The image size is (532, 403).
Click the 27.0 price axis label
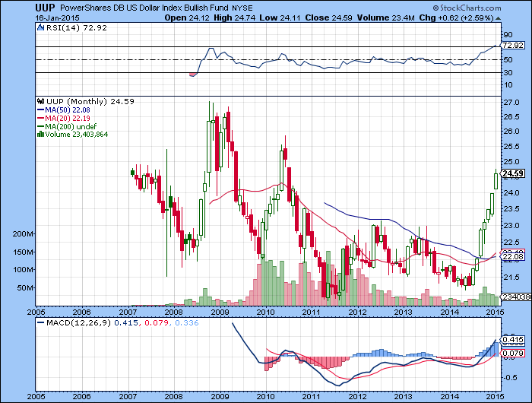(511, 103)
